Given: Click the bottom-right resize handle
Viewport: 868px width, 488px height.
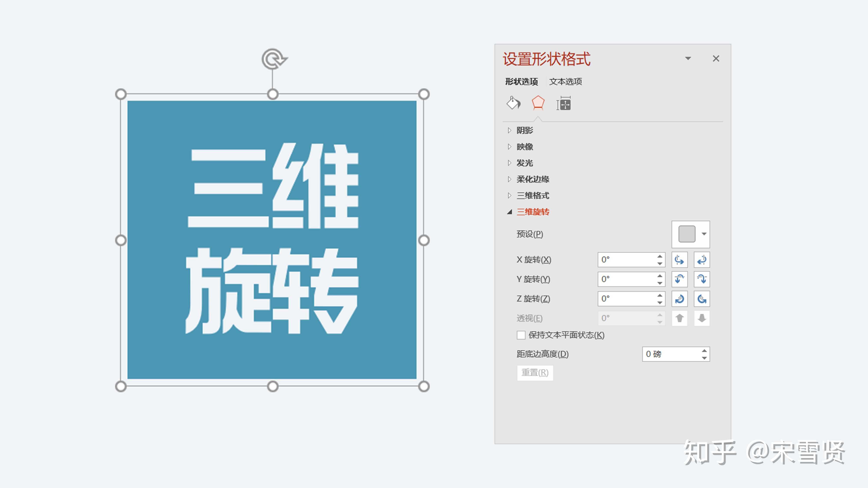Looking at the screenshot, I should pos(424,386).
